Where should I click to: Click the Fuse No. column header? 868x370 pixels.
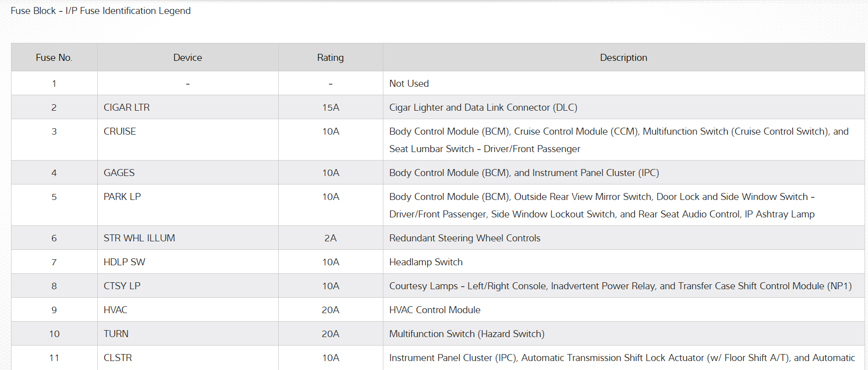54,58
